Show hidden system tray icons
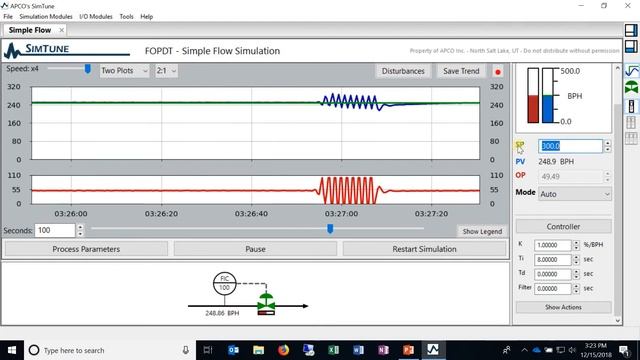Image resolution: width=640 pixels, height=360 pixels. [x=524, y=350]
